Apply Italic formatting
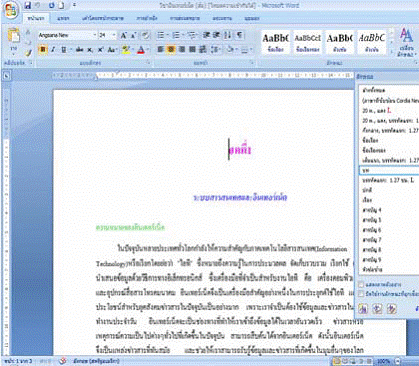Viewport: 419px width, 366px height. pyautogui.click(x=53, y=50)
